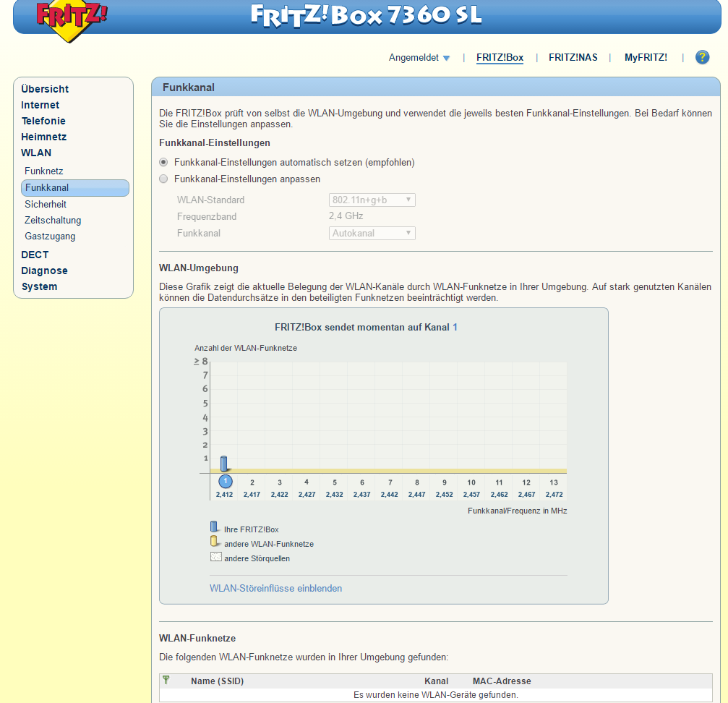Screen dimensions: 728x703
Task: Click channel 11 label on chart axis
Action: [x=499, y=482]
